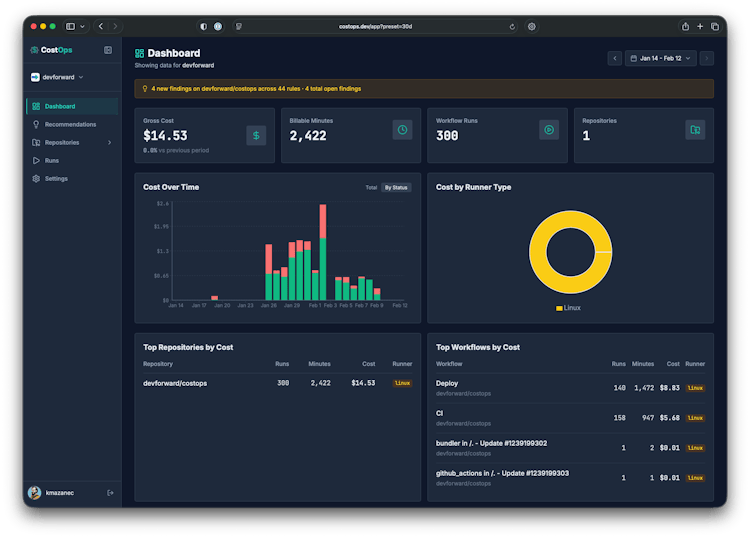
Task: Collapse sidebar using the panel icon
Action: coord(108,50)
